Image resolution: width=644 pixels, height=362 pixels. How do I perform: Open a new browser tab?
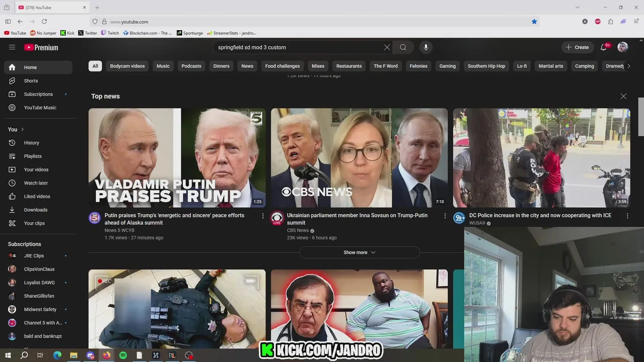coord(97,8)
